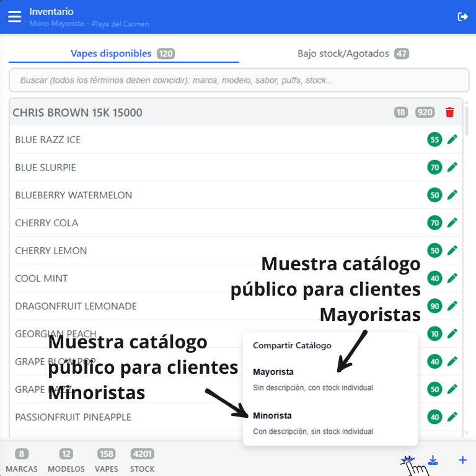
Task: Select the BLUEBERRY WATERMELON row
Action: (x=74, y=195)
